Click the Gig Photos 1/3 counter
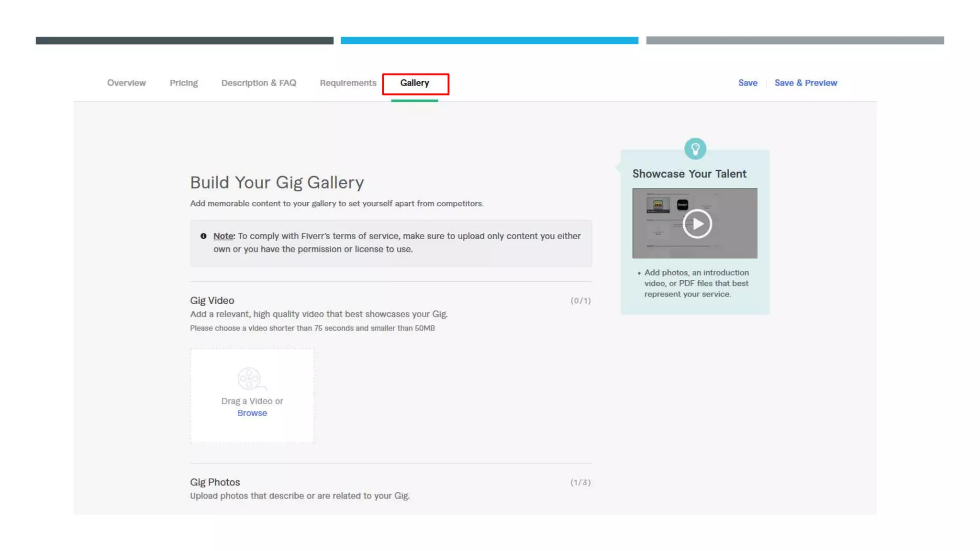The width and height of the screenshot is (980, 551). coord(580,483)
